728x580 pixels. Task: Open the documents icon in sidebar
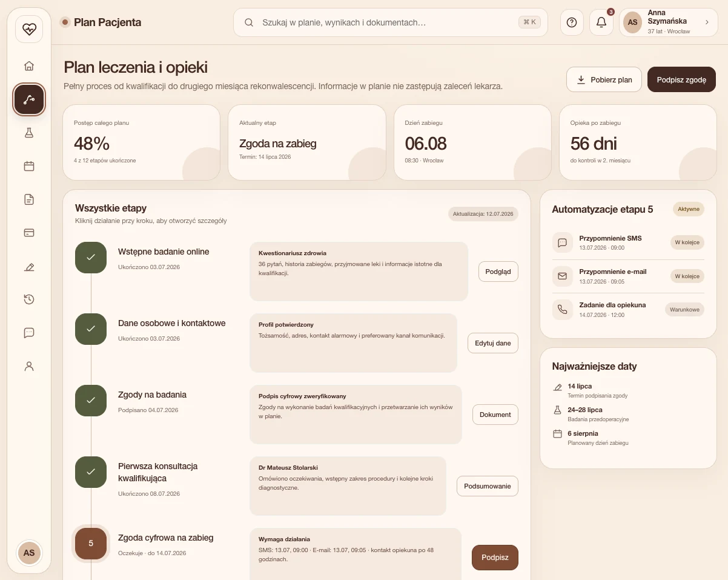click(x=29, y=199)
